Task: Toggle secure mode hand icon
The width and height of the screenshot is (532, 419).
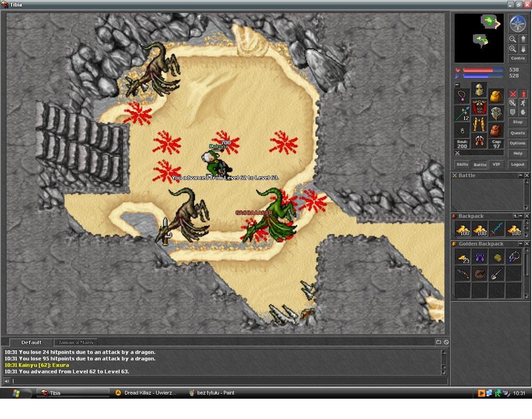Action: point(523,112)
